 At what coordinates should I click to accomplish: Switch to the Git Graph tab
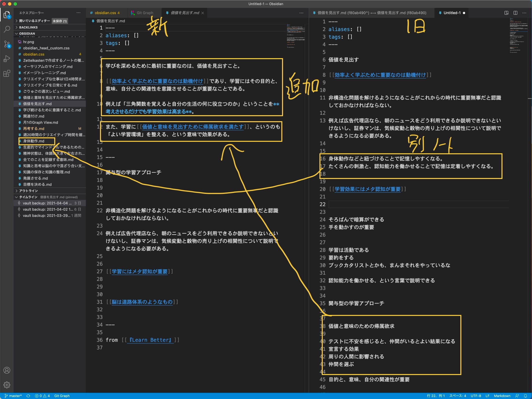click(145, 13)
